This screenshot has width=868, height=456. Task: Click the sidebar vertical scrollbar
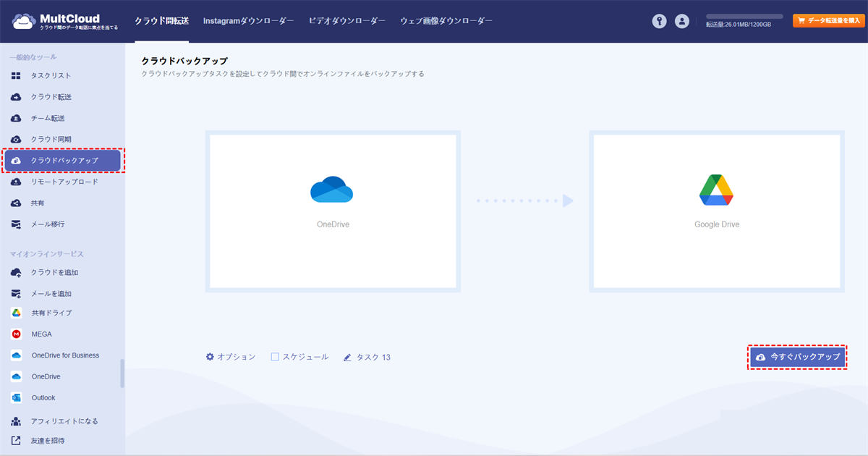coord(122,373)
